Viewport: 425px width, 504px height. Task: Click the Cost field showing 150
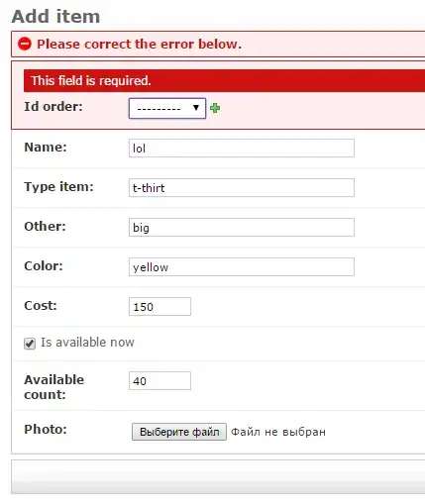pos(159,307)
